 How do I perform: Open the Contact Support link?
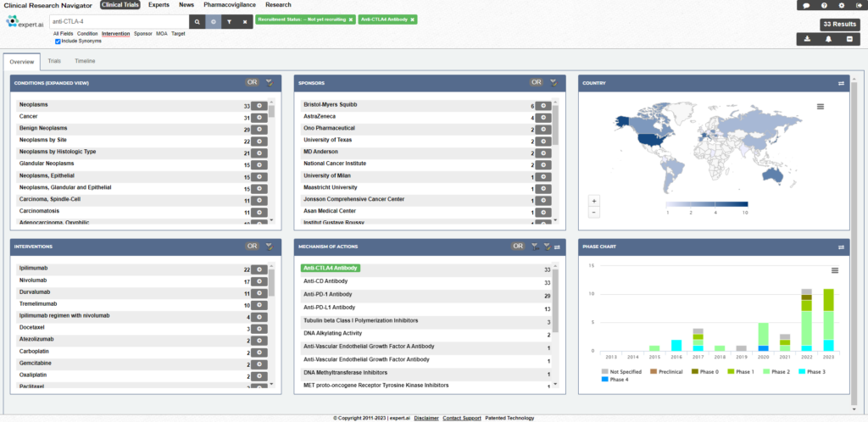pos(462,418)
